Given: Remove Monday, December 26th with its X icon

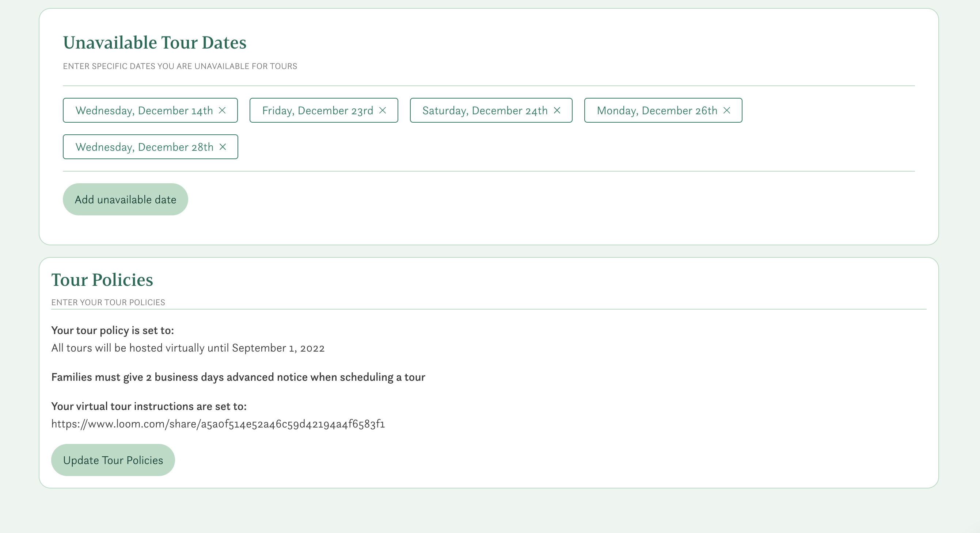Looking at the screenshot, I should [727, 110].
